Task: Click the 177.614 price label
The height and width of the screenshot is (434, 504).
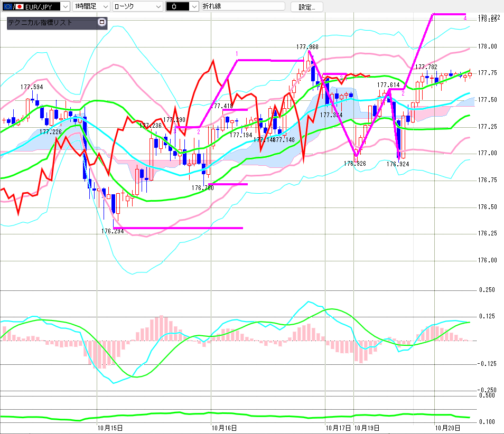Action: tap(388, 85)
